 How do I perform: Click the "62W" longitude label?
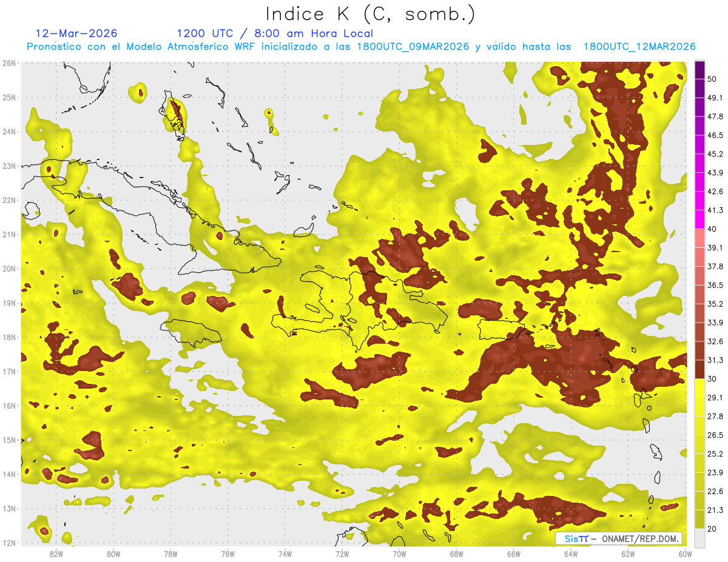tap(628, 554)
